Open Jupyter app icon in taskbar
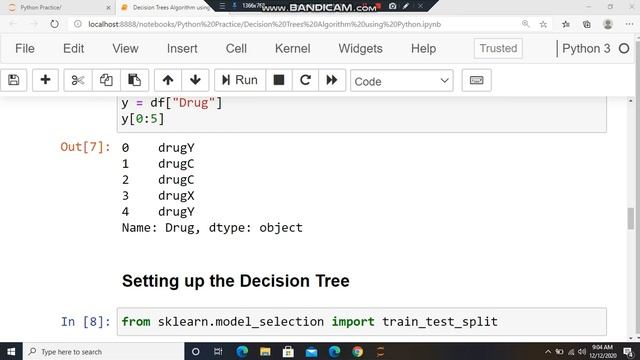The width and height of the screenshot is (640, 360). (x=380, y=351)
